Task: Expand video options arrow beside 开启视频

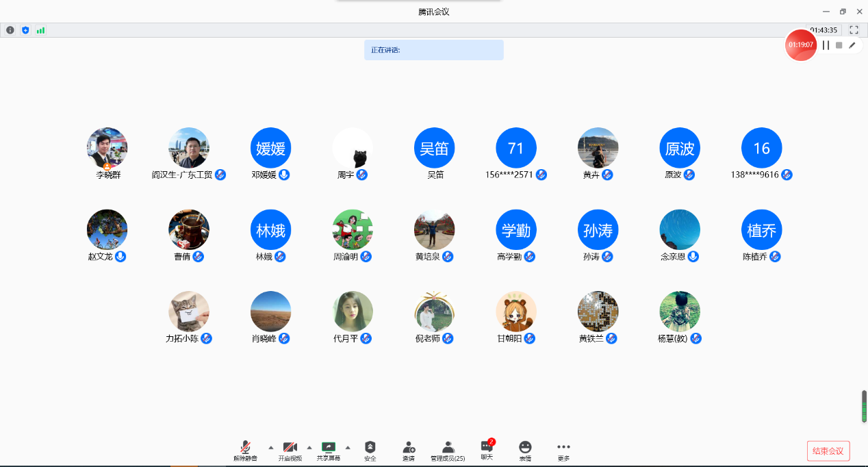Action: pos(309,447)
